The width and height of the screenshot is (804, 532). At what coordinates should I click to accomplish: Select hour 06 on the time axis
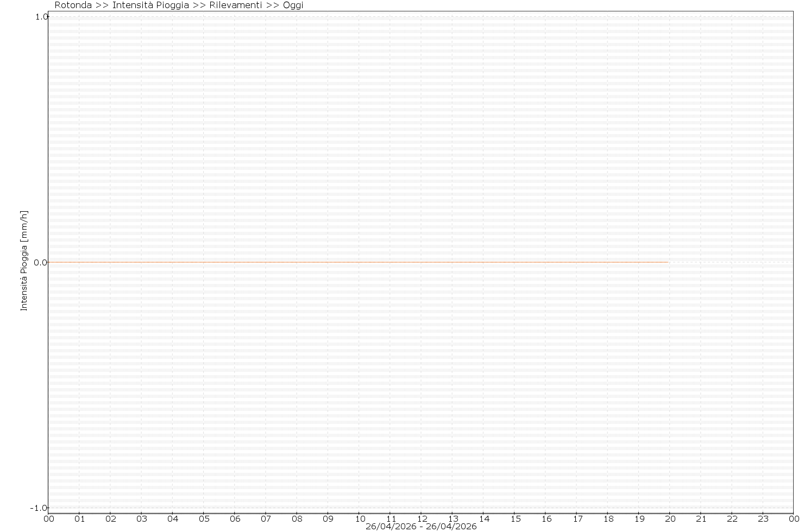click(235, 518)
